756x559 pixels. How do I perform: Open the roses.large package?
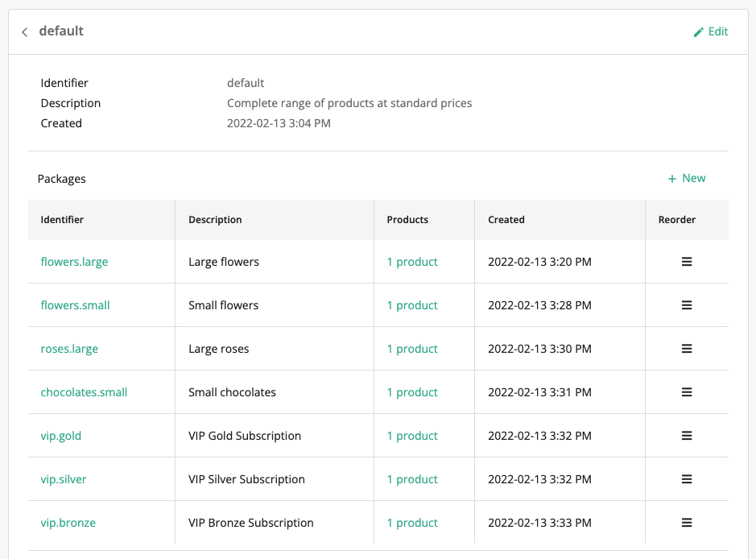click(69, 349)
